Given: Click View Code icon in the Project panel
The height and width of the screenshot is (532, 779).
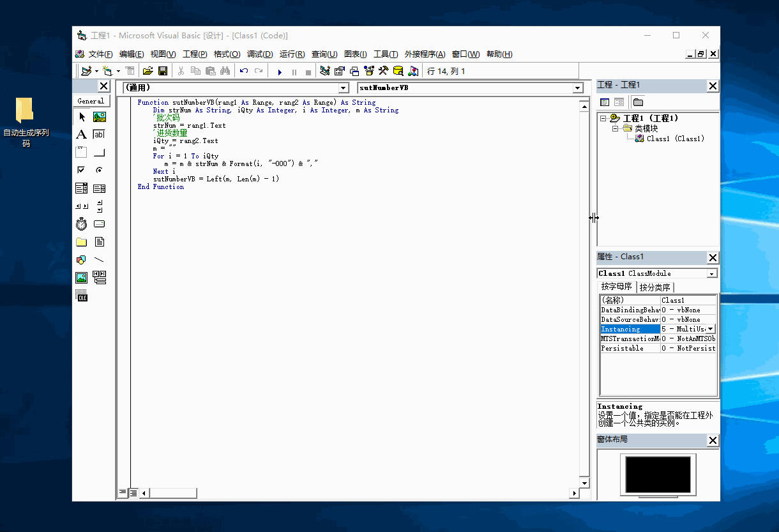Looking at the screenshot, I should click(605, 102).
